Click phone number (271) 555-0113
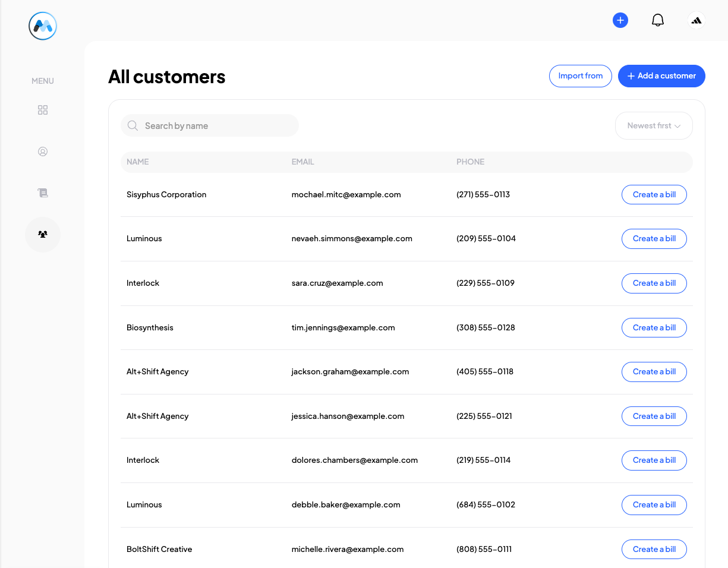This screenshot has width=728, height=568. pyautogui.click(x=483, y=195)
